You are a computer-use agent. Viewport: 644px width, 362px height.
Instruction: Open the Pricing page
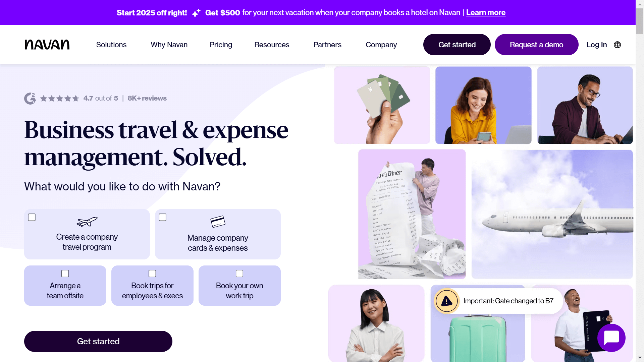(x=221, y=45)
